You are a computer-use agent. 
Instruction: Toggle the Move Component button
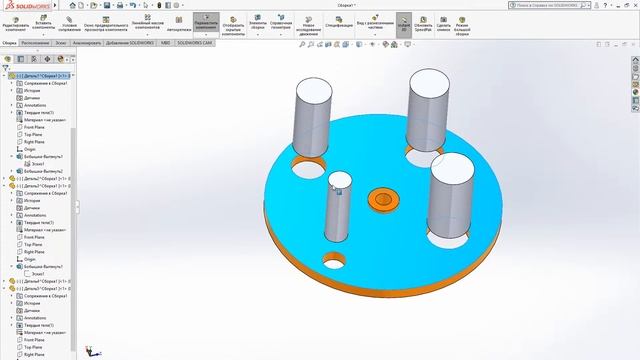(206, 22)
